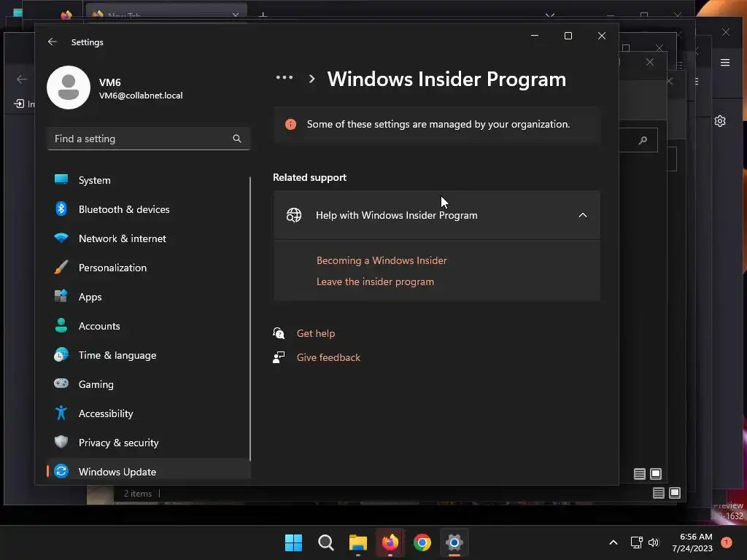Click the managed by your organization notice
Screen dimensions: 747x560
point(437,124)
